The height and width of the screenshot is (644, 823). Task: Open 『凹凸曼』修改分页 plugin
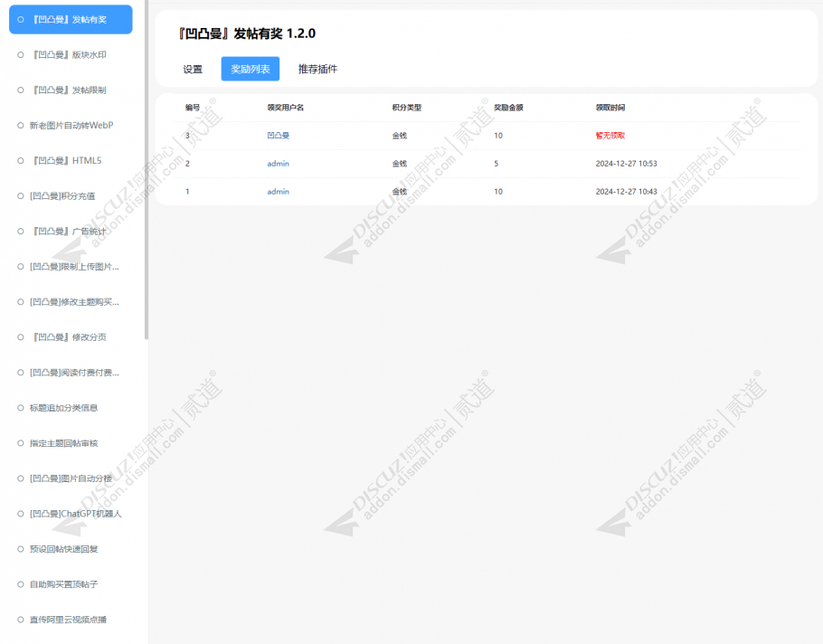(x=71, y=337)
